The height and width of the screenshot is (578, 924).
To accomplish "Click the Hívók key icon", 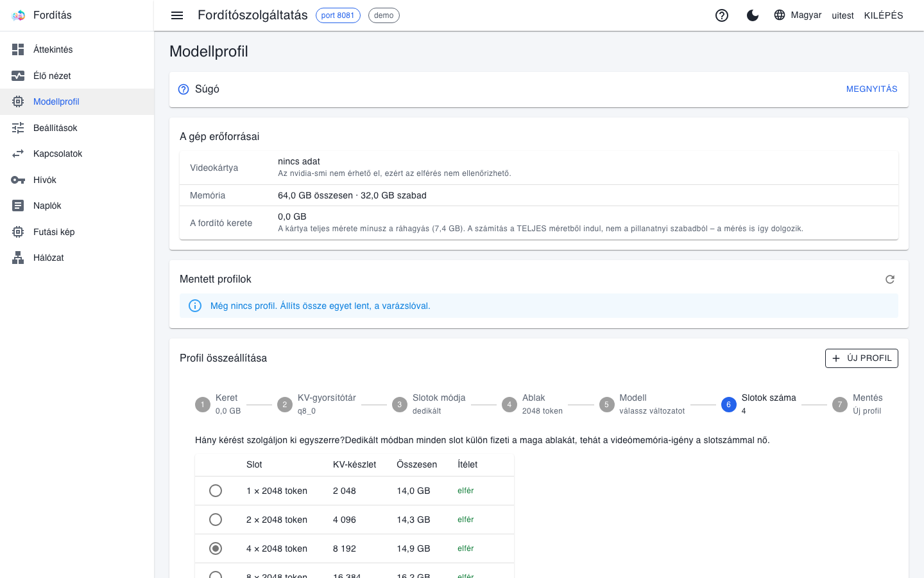I will (18, 180).
